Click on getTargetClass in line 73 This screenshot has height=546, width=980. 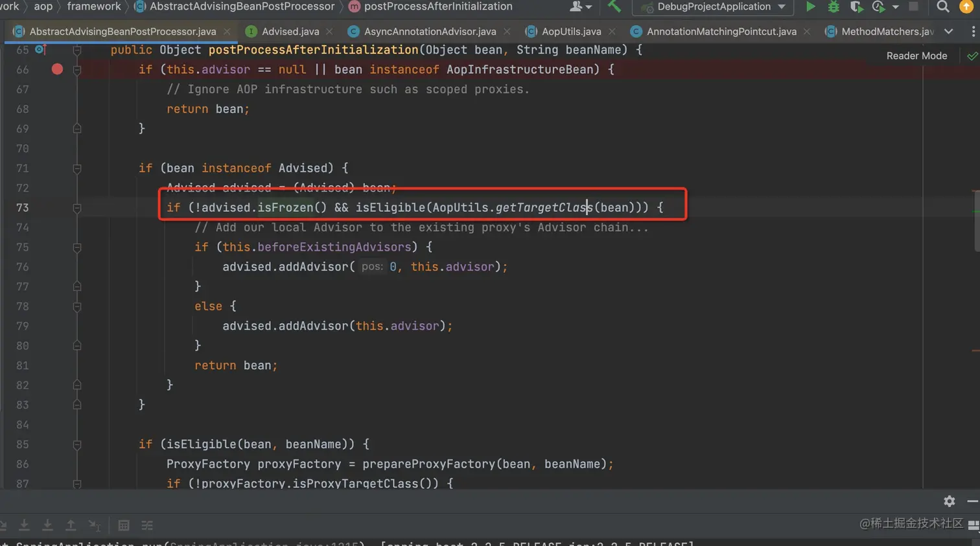coord(544,208)
